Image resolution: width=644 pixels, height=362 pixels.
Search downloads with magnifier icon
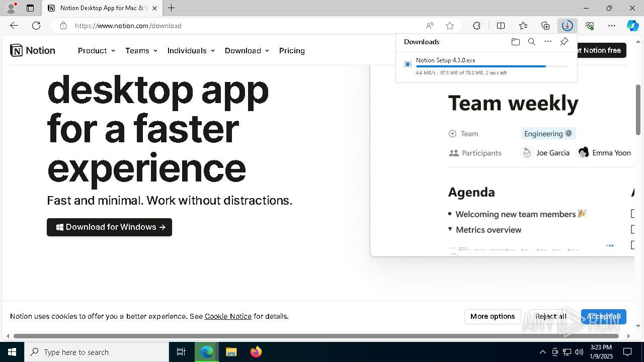(531, 42)
